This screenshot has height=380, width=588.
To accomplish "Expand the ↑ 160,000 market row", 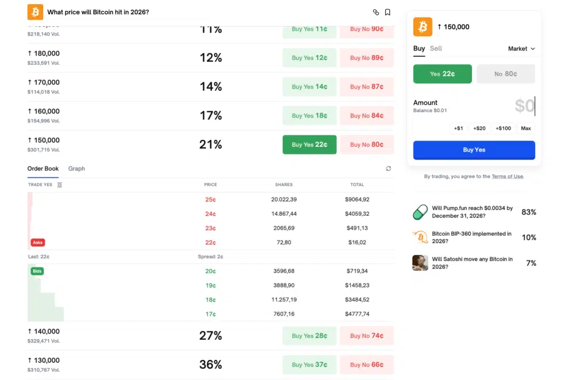I will coord(115,115).
